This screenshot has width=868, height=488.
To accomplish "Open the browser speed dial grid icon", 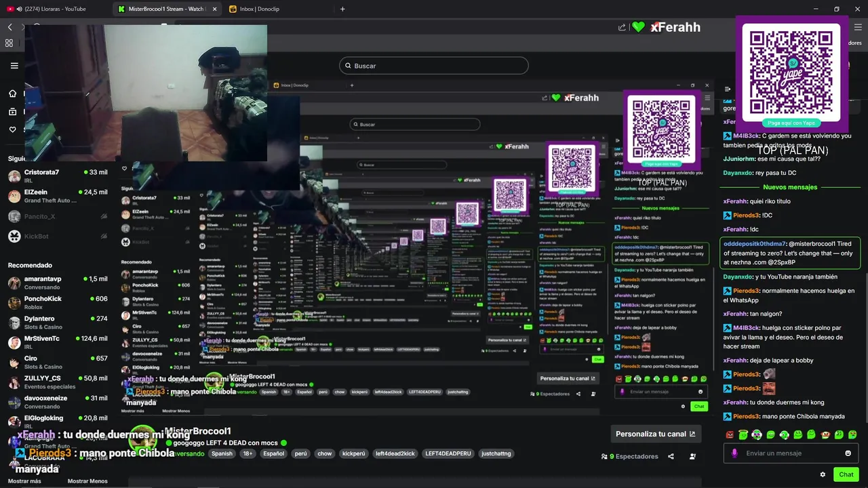I will [x=9, y=43].
